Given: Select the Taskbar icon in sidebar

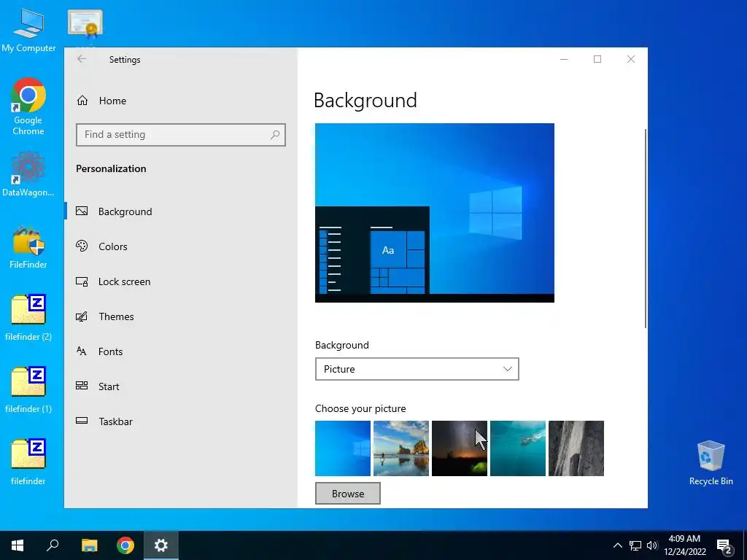Looking at the screenshot, I should pos(82,421).
